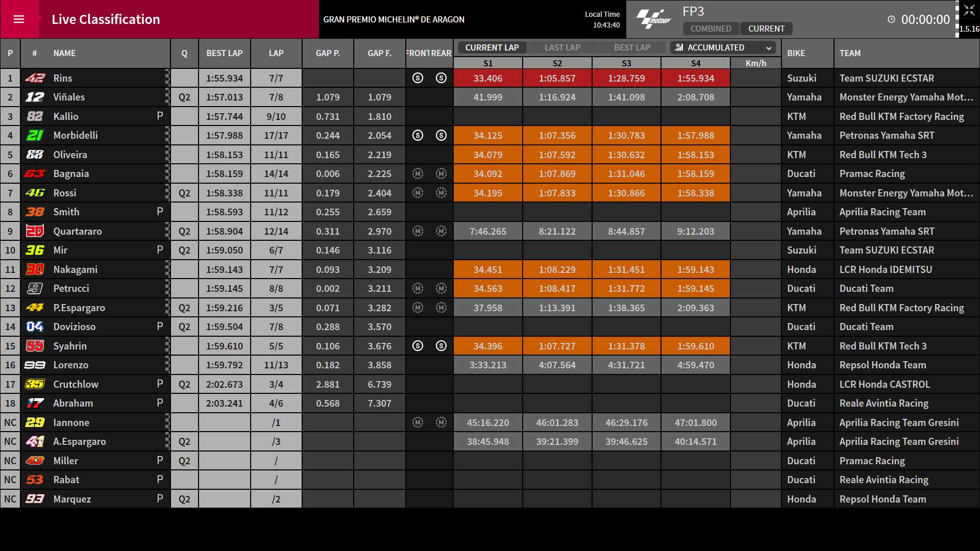Click P.Espargaro's front tyre M icon
This screenshot has width=980, height=551.
pyautogui.click(x=418, y=308)
